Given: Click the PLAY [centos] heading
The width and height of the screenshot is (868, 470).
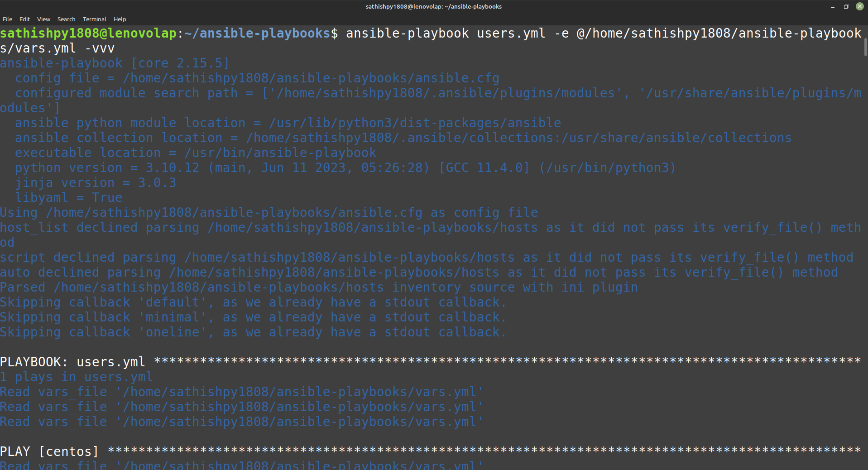Looking at the screenshot, I should [x=49, y=451].
